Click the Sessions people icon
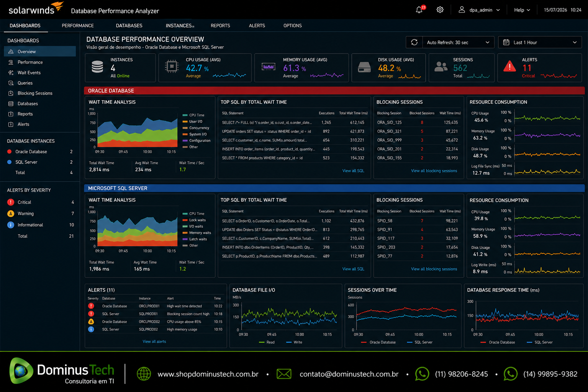The height and width of the screenshot is (392, 588). pos(441,67)
